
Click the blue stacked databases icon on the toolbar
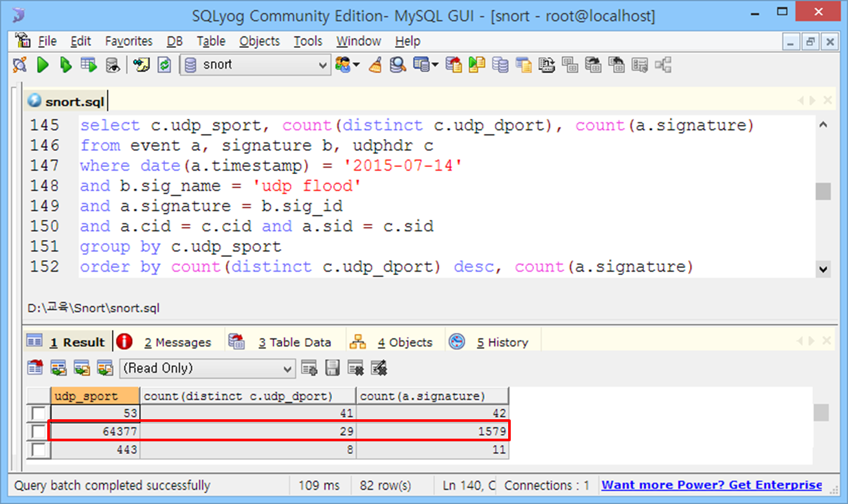[500, 65]
